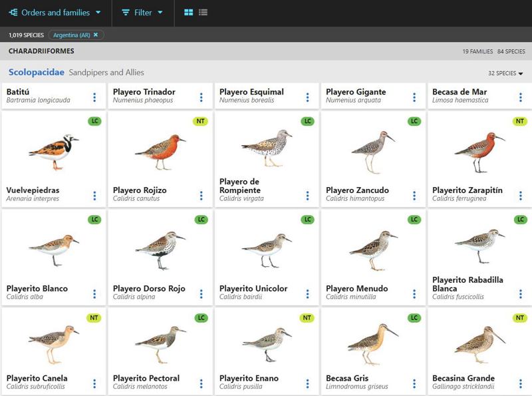The width and height of the screenshot is (532, 396).
Task: Switch to list view layout
Action: [x=203, y=13]
